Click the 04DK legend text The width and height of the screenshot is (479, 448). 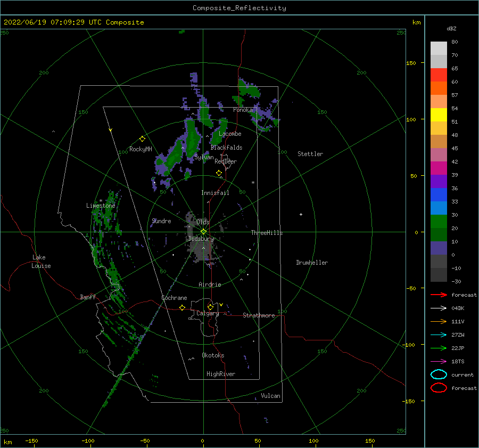(458, 308)
